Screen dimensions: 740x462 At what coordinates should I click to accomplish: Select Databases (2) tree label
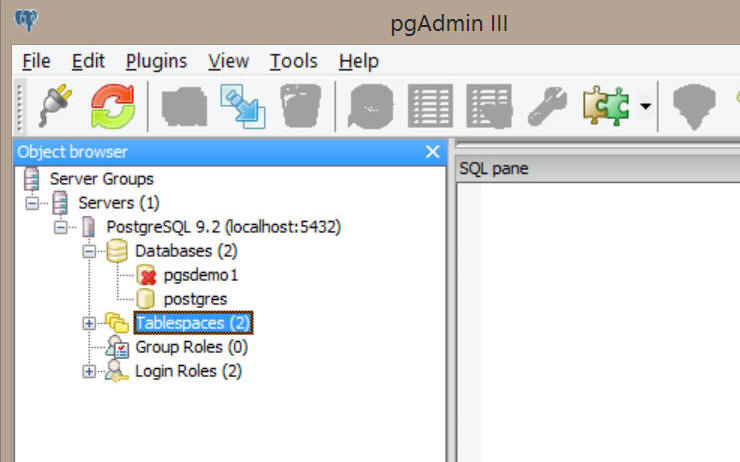click(186, 251)
